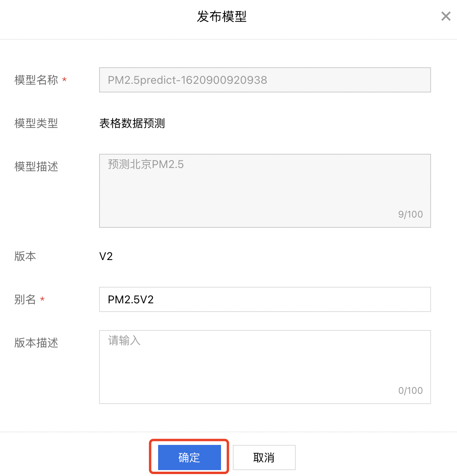The image size is (457, 476).
Task: Select the V2 version value
Action: 106,256
